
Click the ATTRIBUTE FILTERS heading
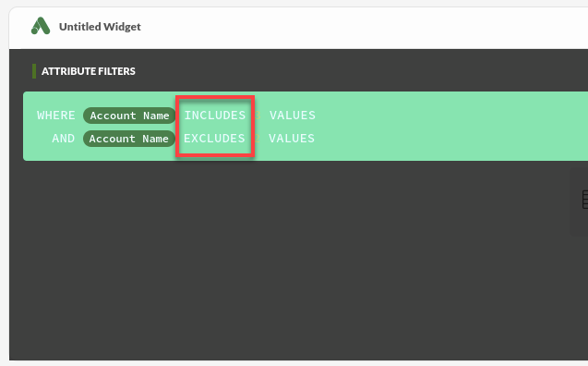pos(89,71)
